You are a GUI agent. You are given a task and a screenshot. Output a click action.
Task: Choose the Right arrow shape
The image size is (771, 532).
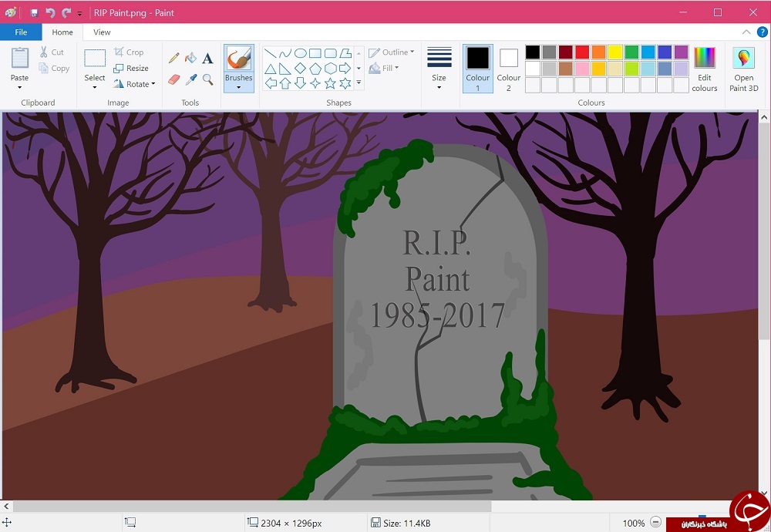click(345, 69)
